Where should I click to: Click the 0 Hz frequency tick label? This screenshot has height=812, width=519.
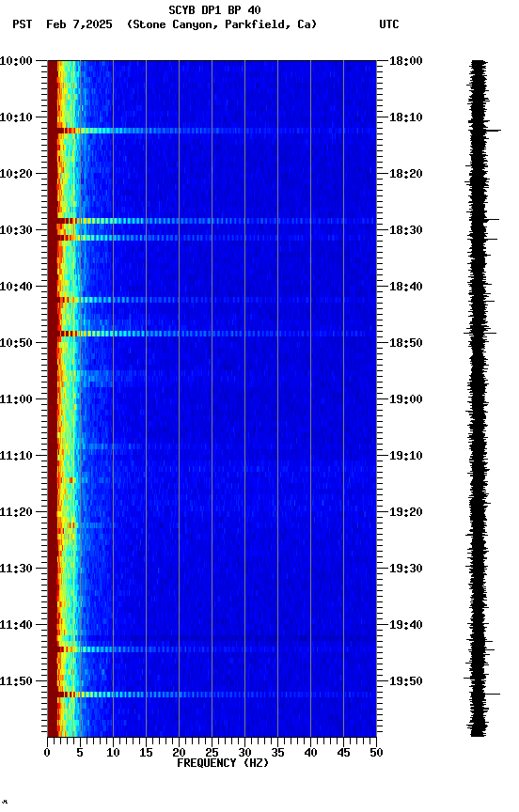tap(47, 753)
